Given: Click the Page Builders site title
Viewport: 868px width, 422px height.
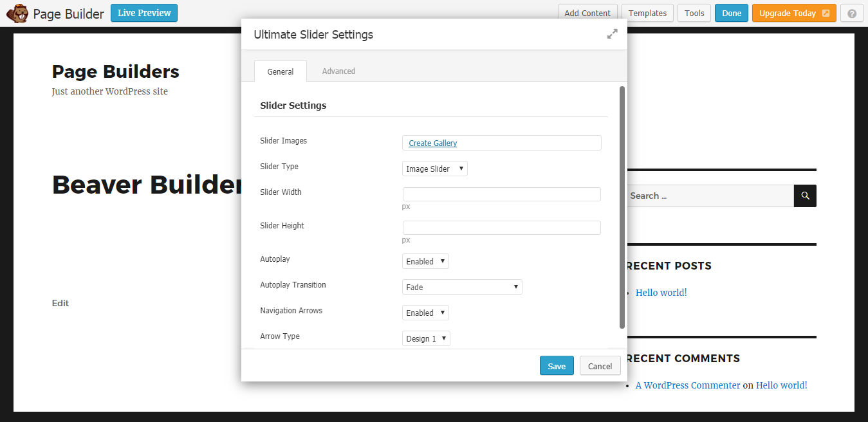Looking at the screenshot, I should 116,71.
